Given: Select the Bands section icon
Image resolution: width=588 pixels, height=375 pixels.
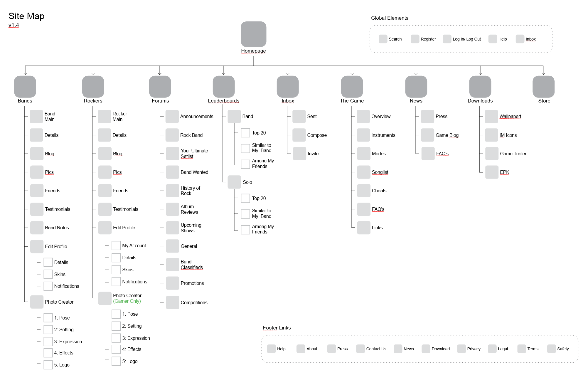Looking at the screenshot, I should 25,87.
